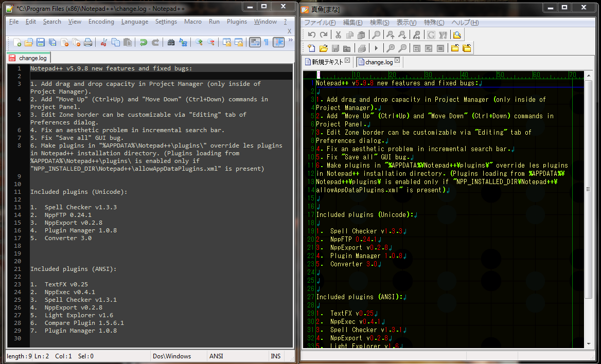Screen dimensions: 601x364
Task: Click the Paste icon in Notepad++ toolbar
Action: click(128, 42)
